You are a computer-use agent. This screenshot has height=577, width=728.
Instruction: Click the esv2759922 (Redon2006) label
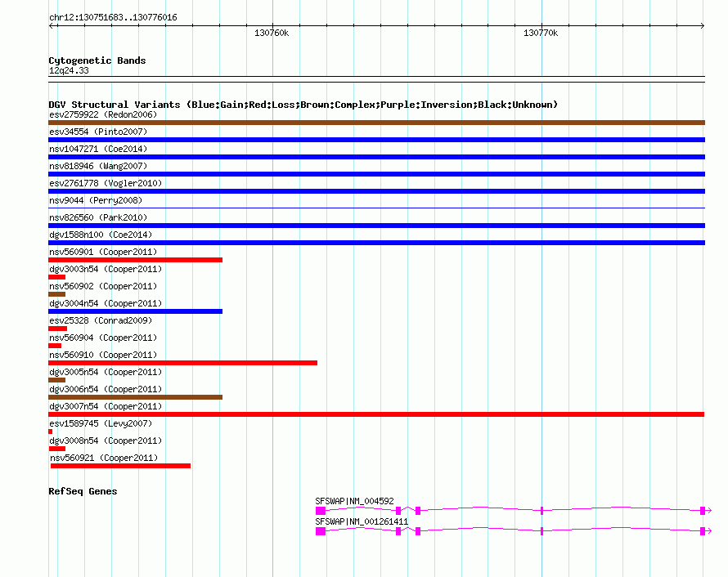(103, 114)
